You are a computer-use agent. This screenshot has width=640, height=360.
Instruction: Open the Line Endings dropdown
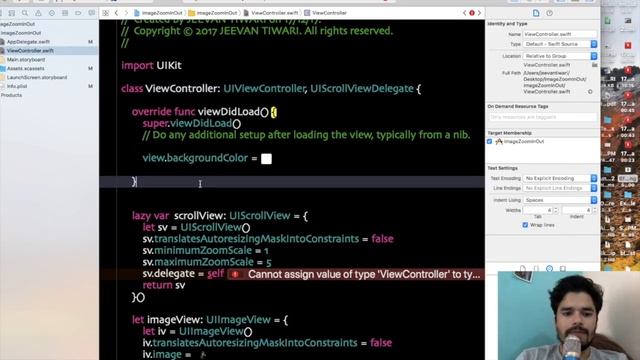(560, 188)
